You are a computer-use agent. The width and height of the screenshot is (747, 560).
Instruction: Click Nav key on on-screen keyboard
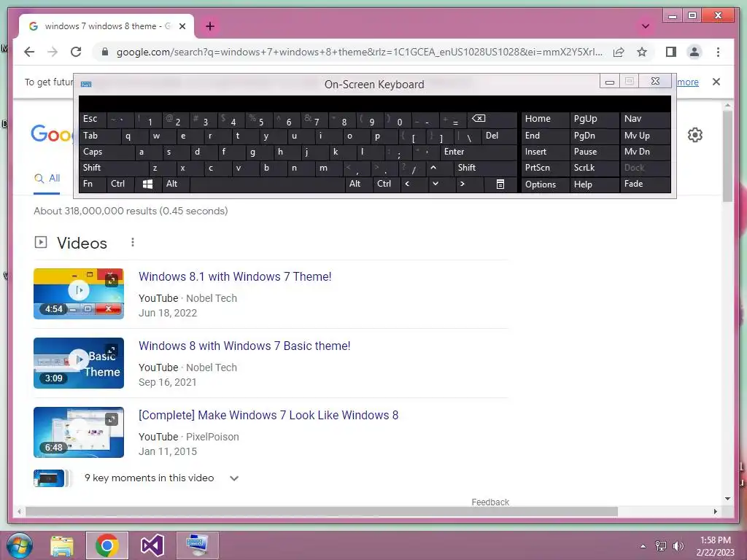coord(645,120)
